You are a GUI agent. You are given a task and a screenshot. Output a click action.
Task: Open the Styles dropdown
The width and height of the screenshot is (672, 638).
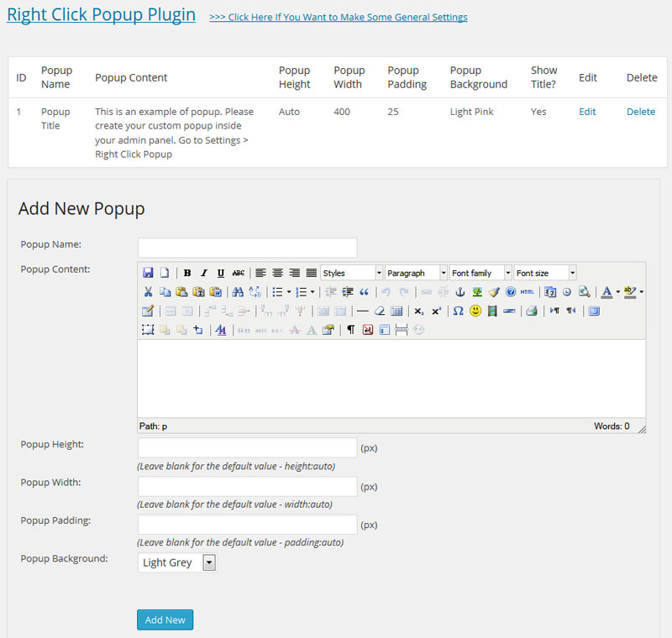(x=351, y=273)
